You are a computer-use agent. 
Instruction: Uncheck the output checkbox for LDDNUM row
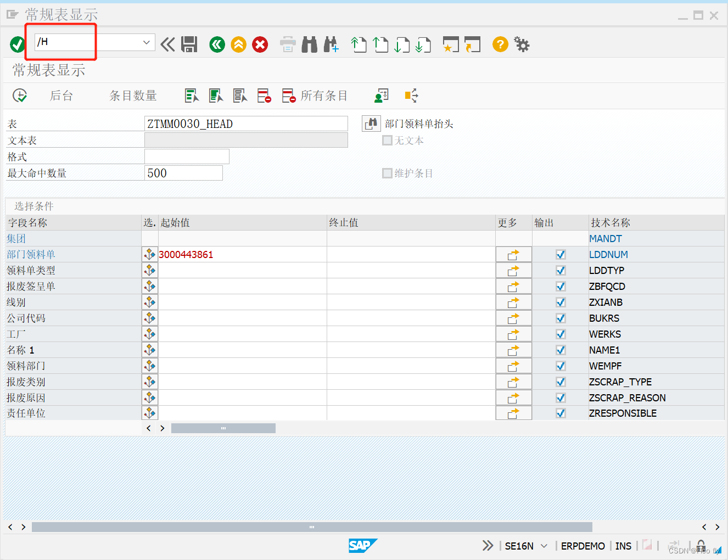(x=561, y=254)
